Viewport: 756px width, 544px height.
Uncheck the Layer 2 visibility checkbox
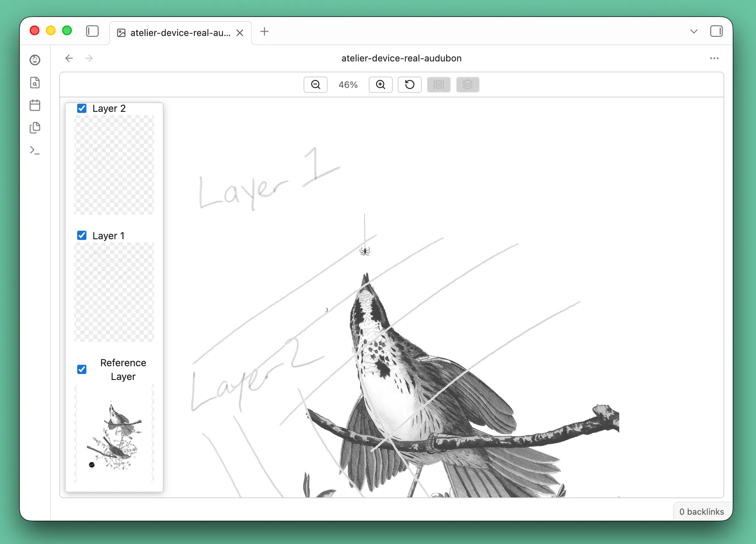(82, 108)
